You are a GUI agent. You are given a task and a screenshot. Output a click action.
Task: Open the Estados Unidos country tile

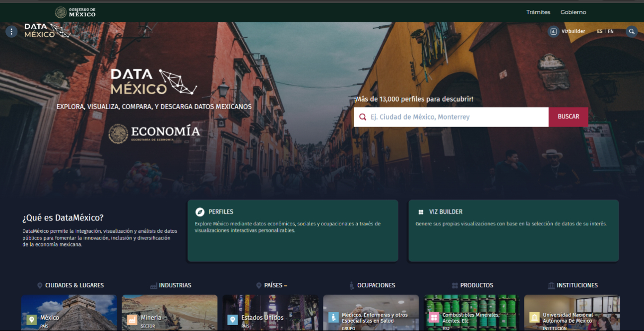pos(270,313)
